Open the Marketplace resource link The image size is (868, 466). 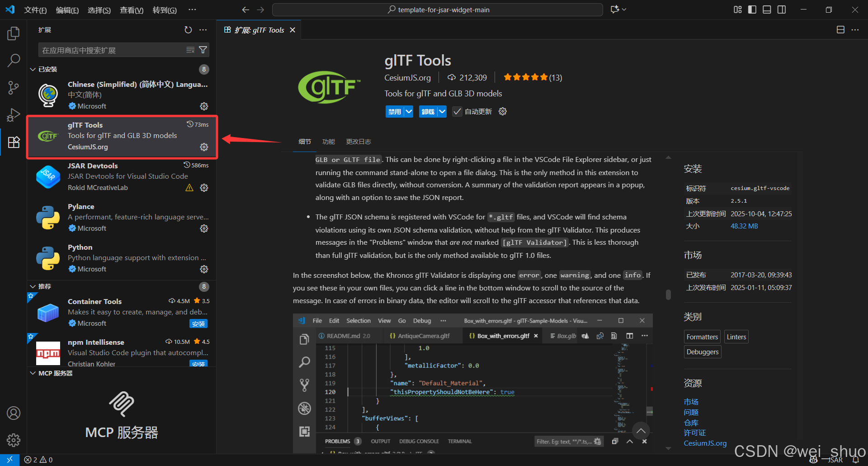click(x=691, y=402)
